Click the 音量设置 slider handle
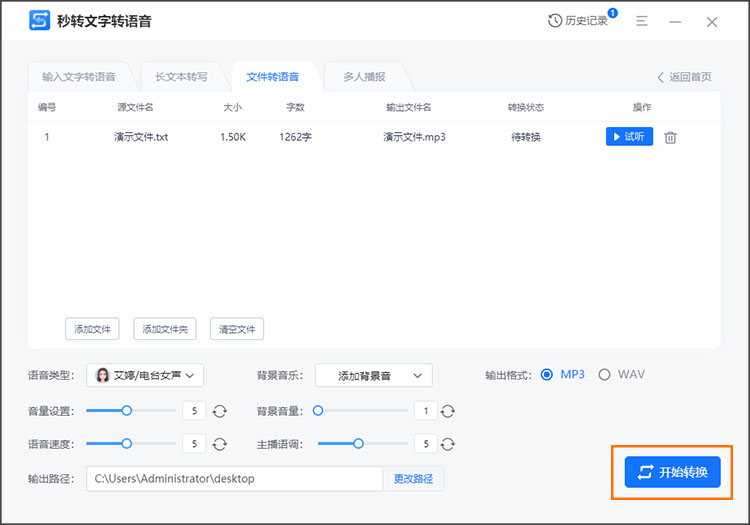 [126, 411]
